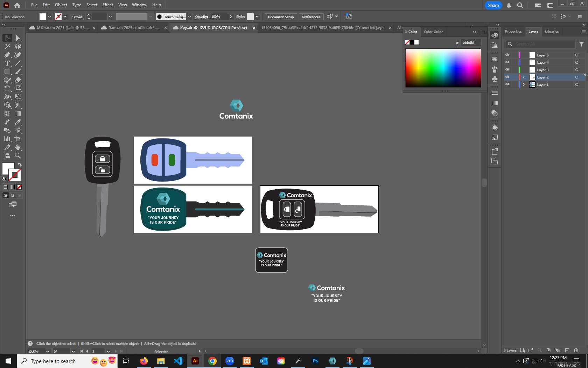
Task: Expand Layer 2 contents
Action: pos(524,77)
